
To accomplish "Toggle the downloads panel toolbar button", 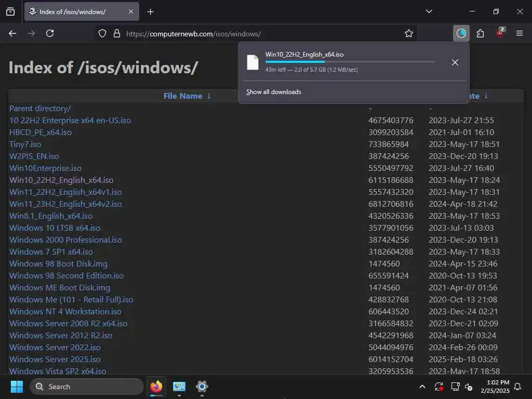I will coord(461,33).
